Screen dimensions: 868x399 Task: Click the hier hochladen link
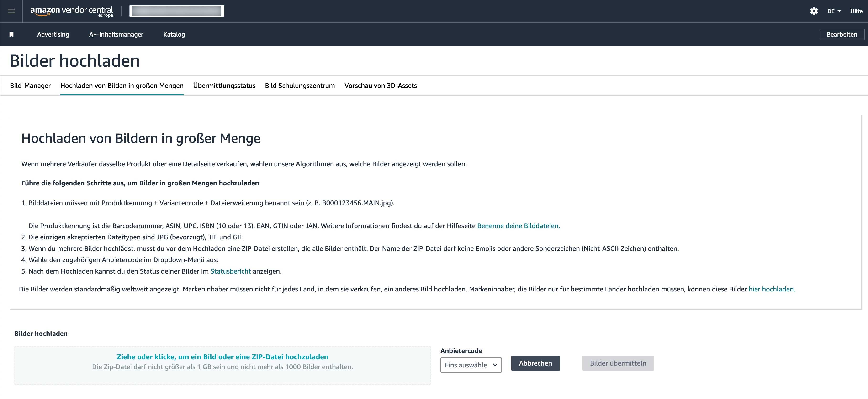772,289
